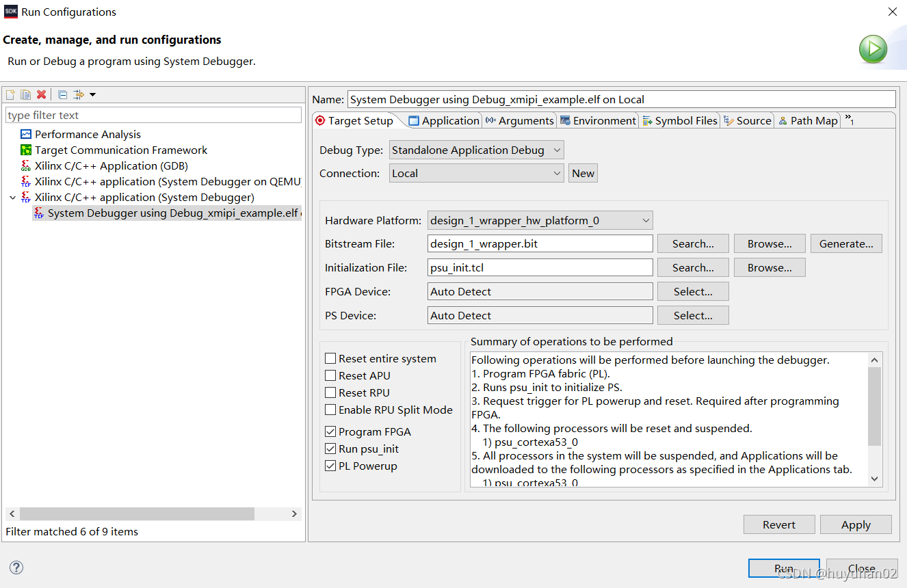This screenshot has width=907, height=588.
Task: Click the Debug_xmipi_example.elf configuration TCF icon
Action: click(x=39, y=213)
